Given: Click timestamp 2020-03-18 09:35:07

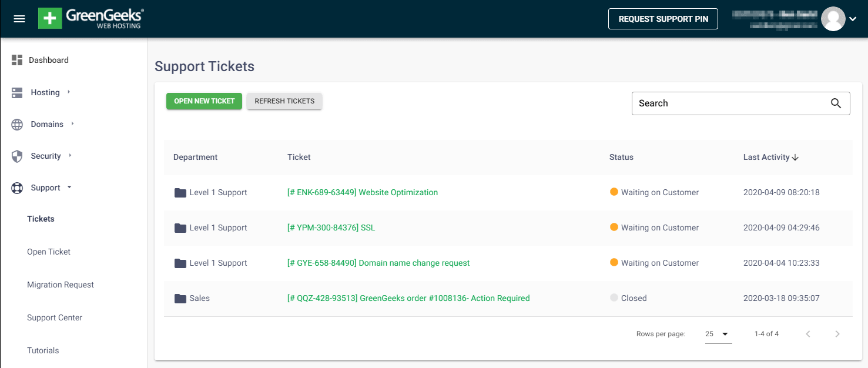Looking at the screenshot, I should (781, 298).
